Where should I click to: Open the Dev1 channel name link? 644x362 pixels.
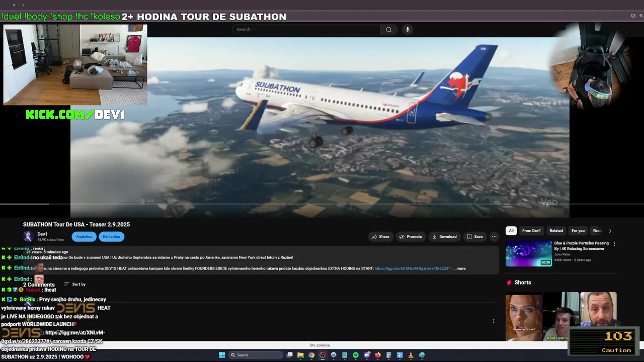pyautogui.click(x=42, y=234)
